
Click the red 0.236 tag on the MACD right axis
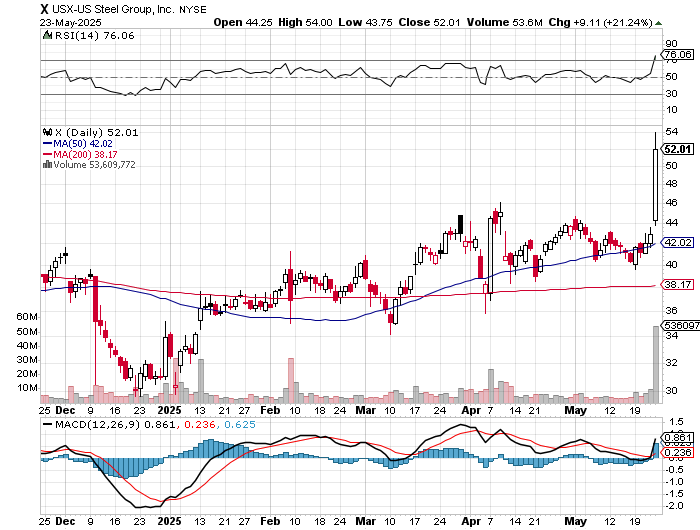pyautogui.click(x=678, y=453)
